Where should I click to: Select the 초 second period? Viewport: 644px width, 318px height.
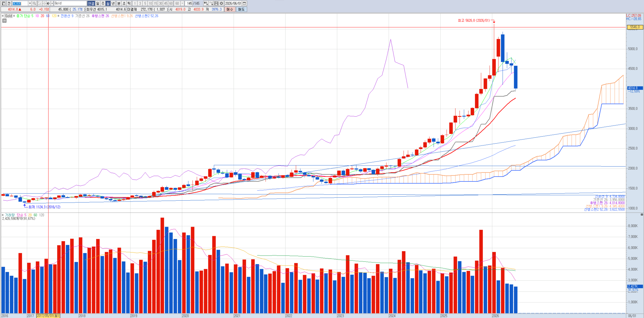click(x=124, y=3)
